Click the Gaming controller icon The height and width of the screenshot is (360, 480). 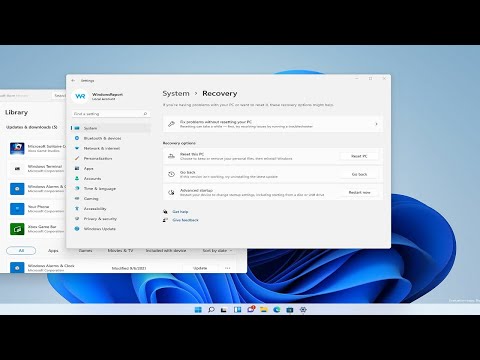click(x=77, y=198)
